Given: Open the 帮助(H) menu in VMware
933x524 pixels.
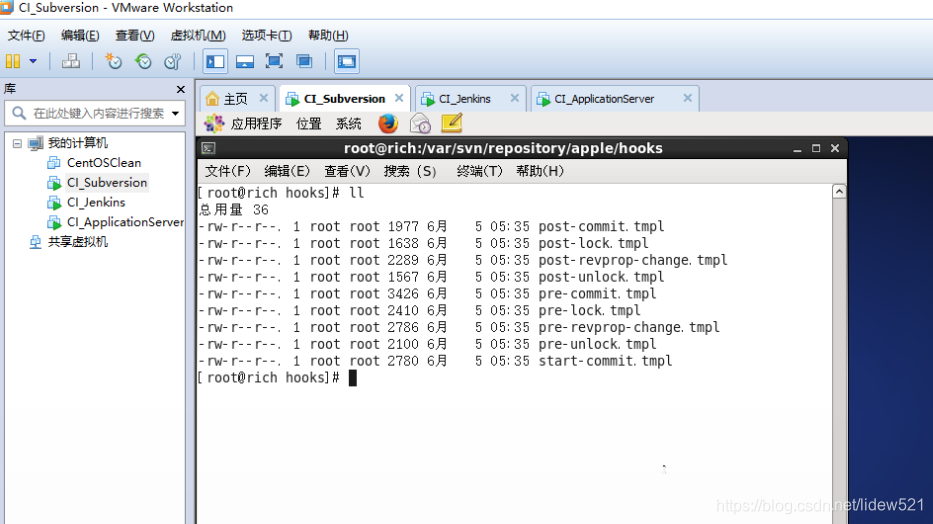Looking at the screenshot, I should pyautogui.click(x=328, y=36).
